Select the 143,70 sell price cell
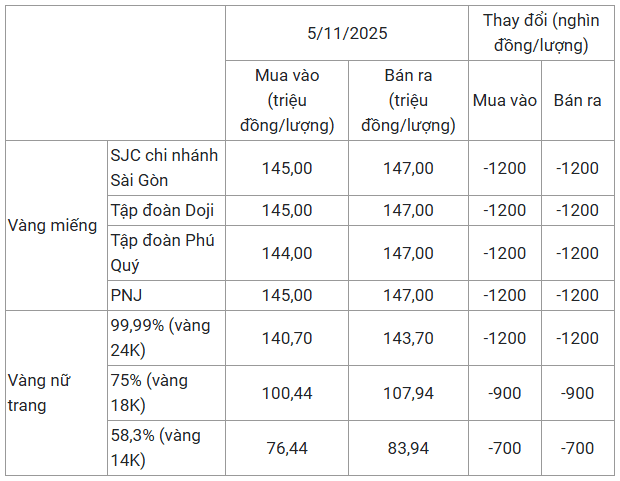 (408, 338)
